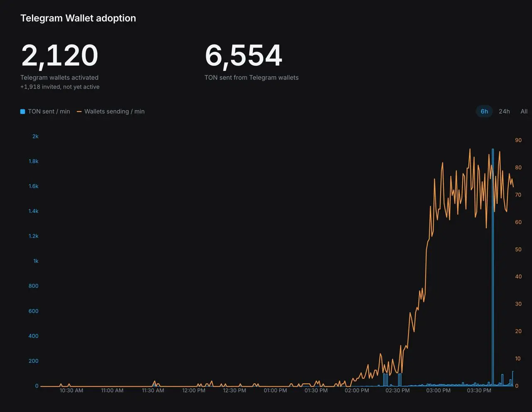This screenshot has height=412, width=532.
Task: Click the Telegram Wallet adoption title
Action: (x=78, y=18)
